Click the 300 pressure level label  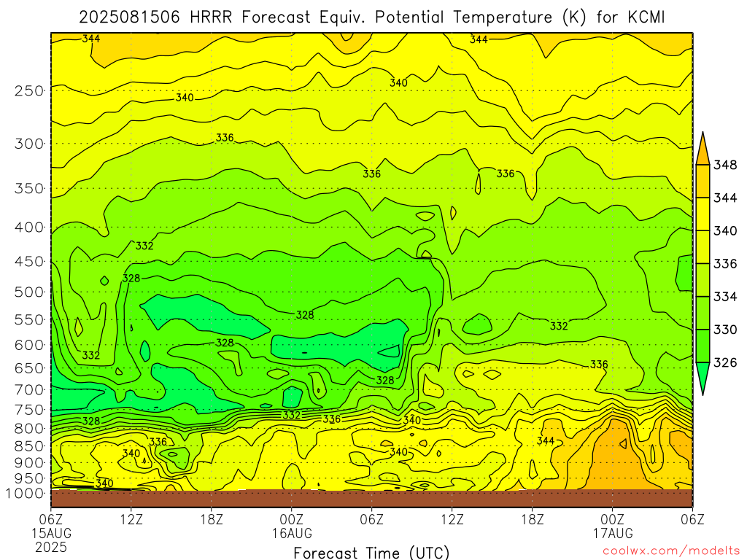pos(29,144)
